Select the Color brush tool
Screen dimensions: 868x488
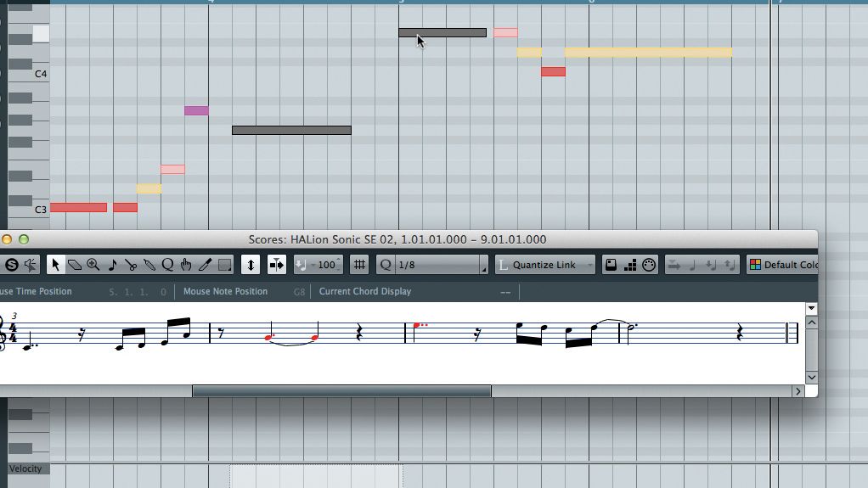[205, 265]
